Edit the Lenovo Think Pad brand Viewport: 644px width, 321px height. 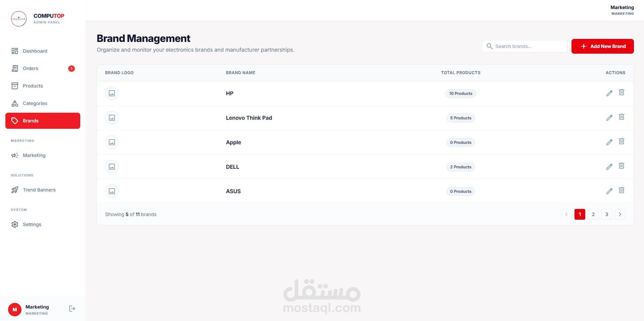(x=609, y=118)
